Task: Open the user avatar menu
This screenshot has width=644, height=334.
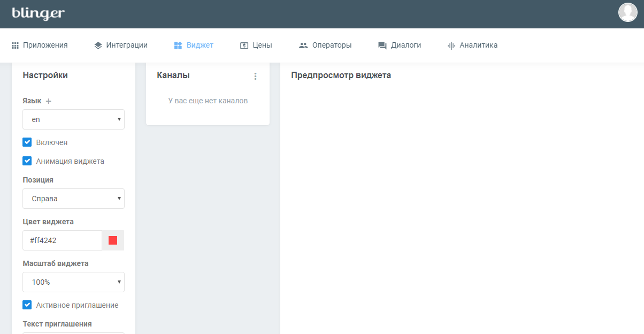Action: [x=628, y=12]
